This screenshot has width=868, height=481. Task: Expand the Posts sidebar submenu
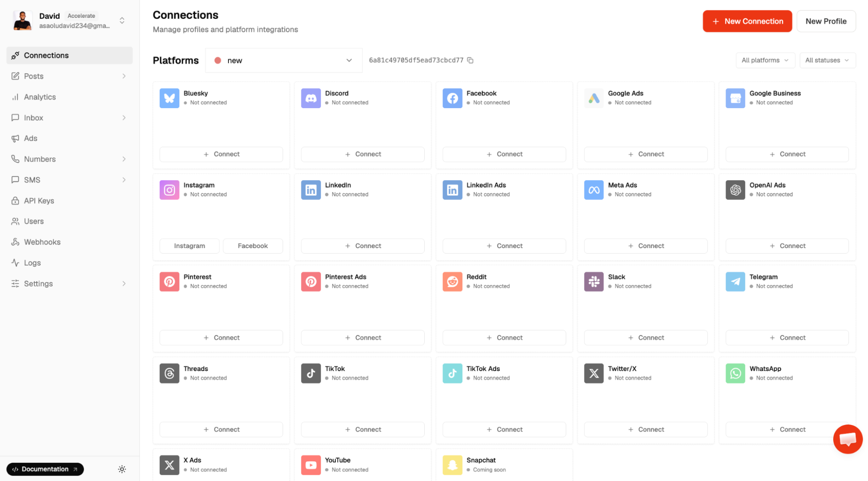click(x=124, y=76)
